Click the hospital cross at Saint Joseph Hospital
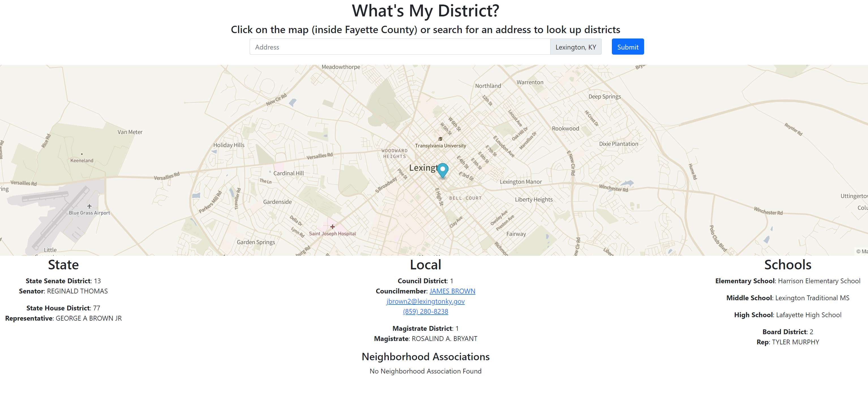This screenshot has height=397, width=868. pyautogui.click(x=332, y=227)
